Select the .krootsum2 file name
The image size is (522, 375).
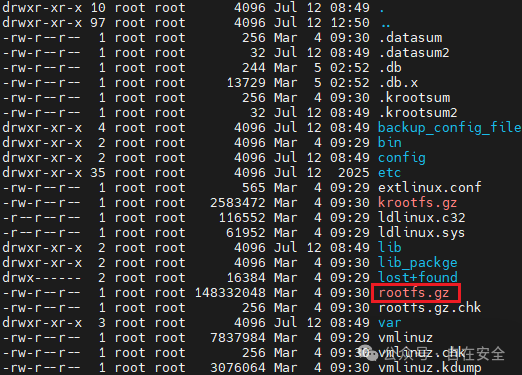click(418, 113)
